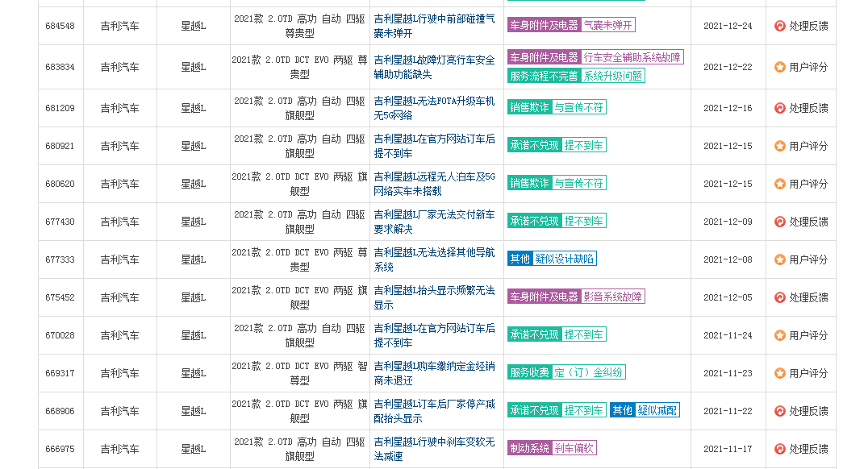
Task: Click the 处理反馈 status icon for complaint 681209
Action: [x=779, y=108]
